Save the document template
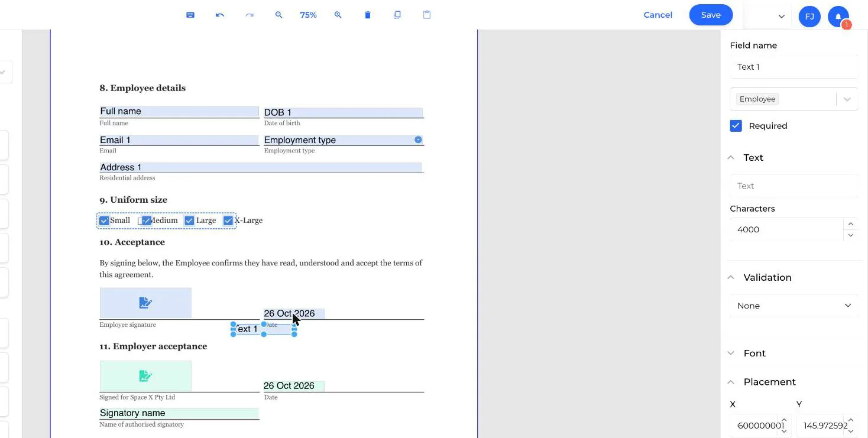This screenshot has width=868, height=438. (x=711, y=15)
